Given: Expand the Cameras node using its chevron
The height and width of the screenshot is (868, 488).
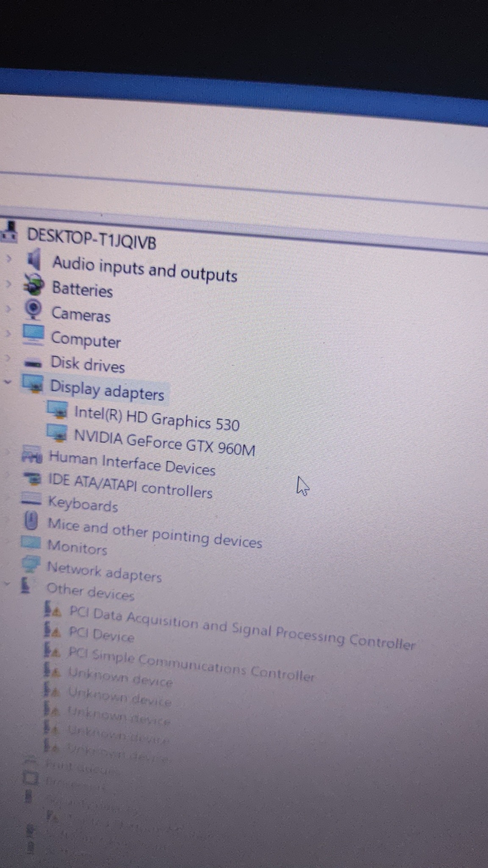Looking at the screenshot, I should coord(8,308).
